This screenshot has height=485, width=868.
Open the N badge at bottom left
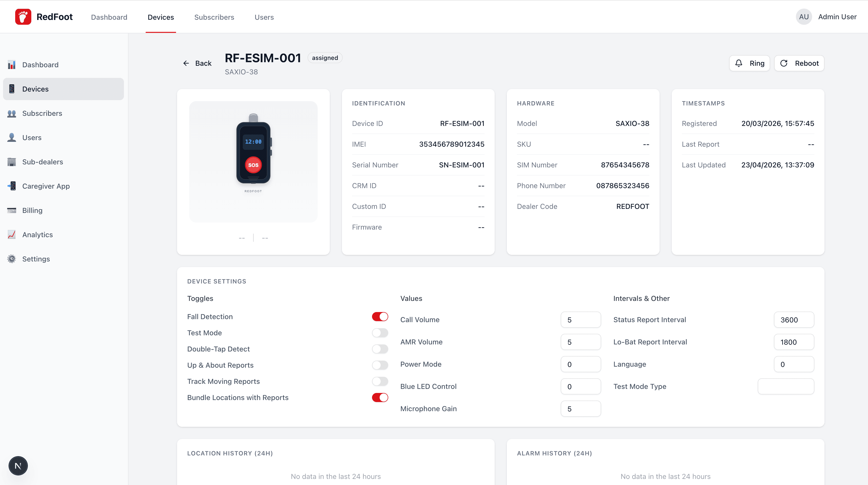point(18,466)
